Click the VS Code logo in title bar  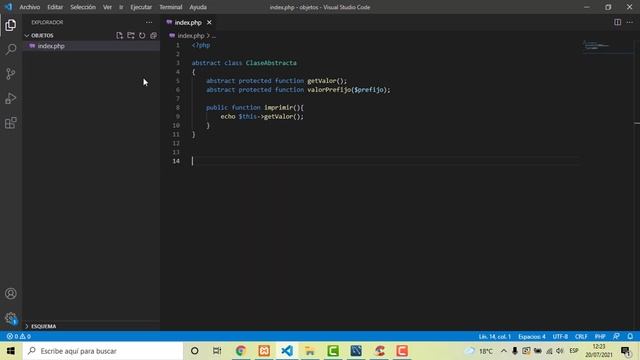coord(8,7)
